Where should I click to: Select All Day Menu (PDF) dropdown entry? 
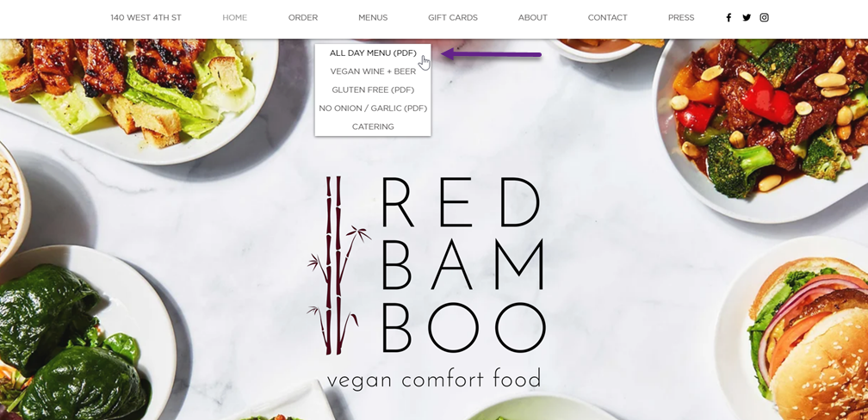[x=373, y=53]
